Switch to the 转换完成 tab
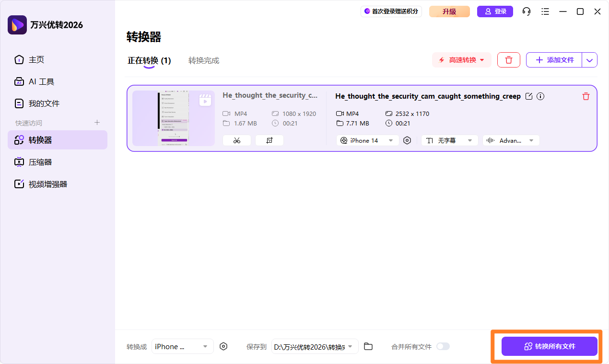This screenshot has width=609, height=364. click(x=204, y=60)
